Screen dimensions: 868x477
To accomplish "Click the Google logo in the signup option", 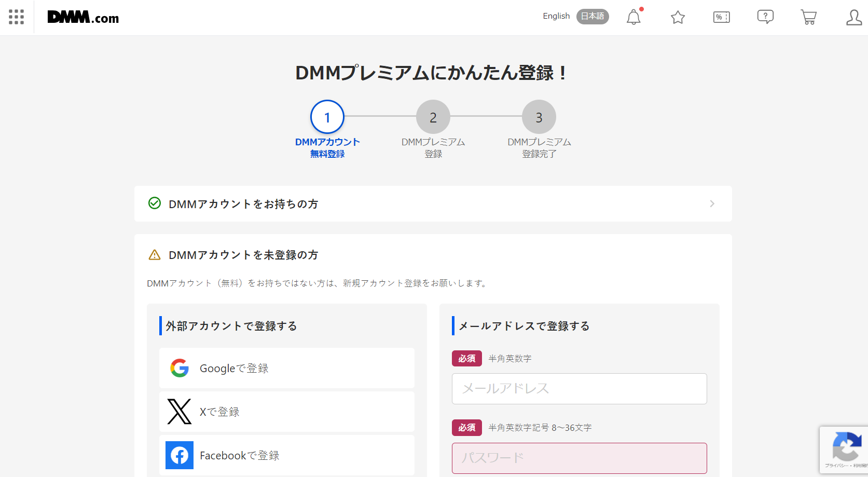I will [x=179, y=368].
